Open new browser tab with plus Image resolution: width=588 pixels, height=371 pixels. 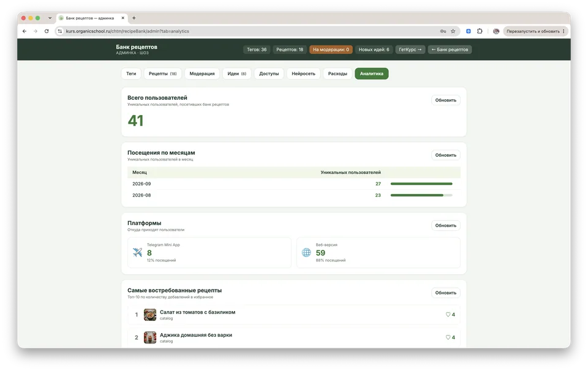[x=134, y=18]
